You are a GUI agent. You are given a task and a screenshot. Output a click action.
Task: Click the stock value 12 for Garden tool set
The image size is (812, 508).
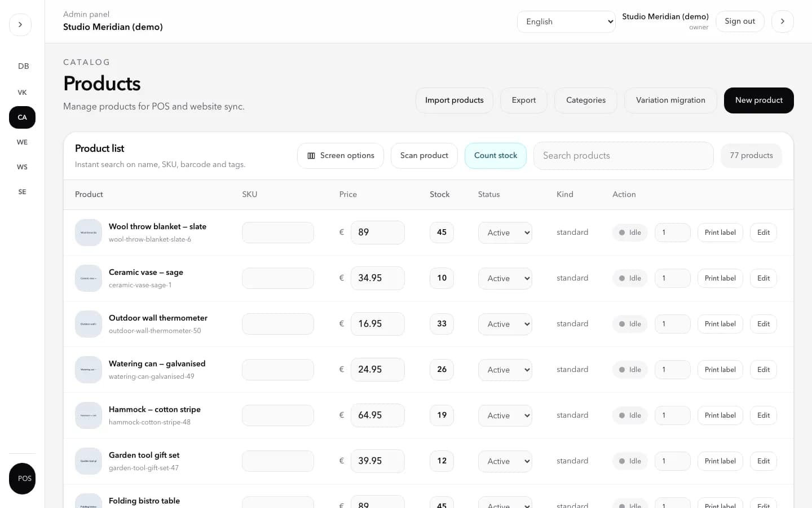pos(442,461)
